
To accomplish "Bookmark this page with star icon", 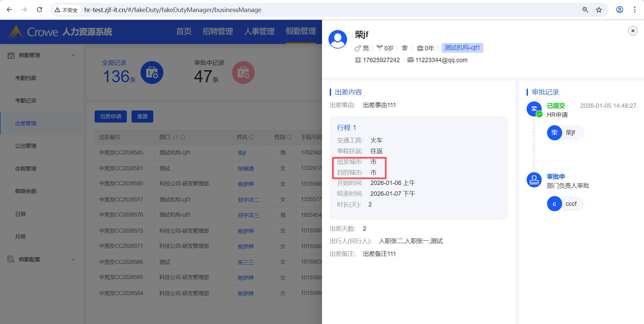I will [x=599, y=10].
